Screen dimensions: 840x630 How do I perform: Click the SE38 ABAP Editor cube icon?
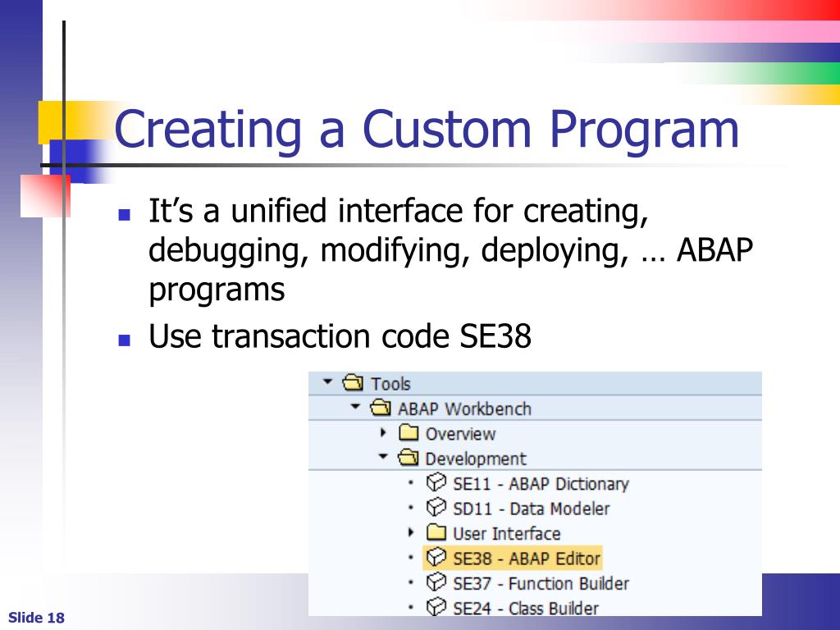pos(436,558)
